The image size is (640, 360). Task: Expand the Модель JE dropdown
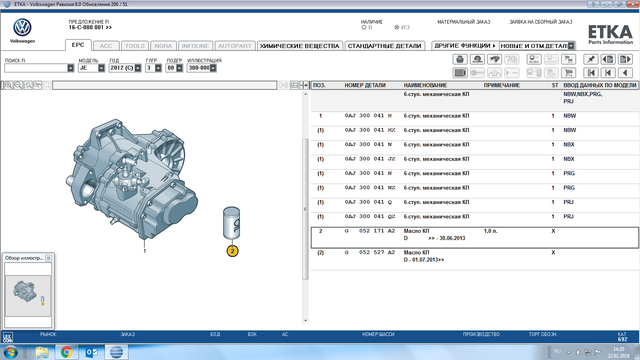tap(101, 68)
